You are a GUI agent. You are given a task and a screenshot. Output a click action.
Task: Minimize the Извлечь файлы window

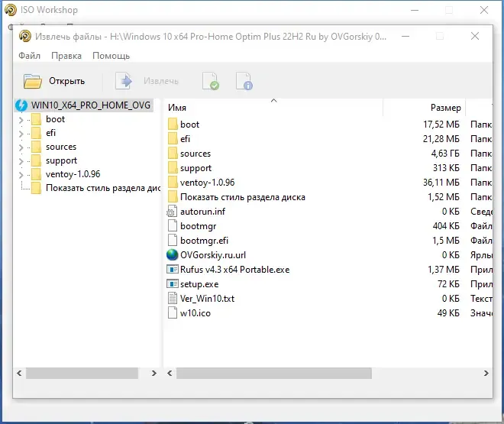[x=405, y=36]
